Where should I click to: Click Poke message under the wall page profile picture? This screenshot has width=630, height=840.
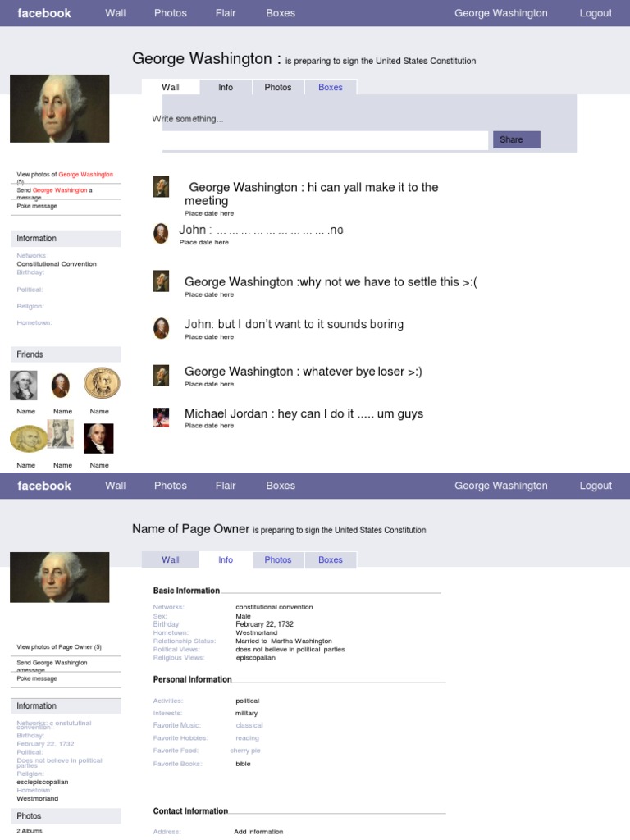point(36,206)
